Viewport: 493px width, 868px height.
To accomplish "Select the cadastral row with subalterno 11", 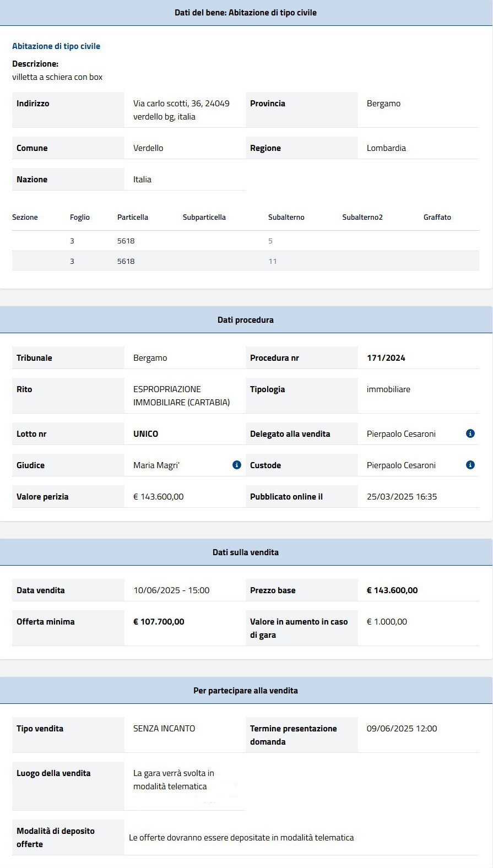I will pos(246,261).
